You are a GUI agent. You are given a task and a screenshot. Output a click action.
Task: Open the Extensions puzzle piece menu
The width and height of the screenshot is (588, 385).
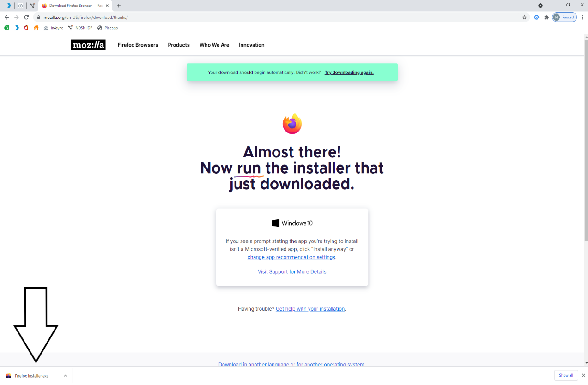point(546,17)
